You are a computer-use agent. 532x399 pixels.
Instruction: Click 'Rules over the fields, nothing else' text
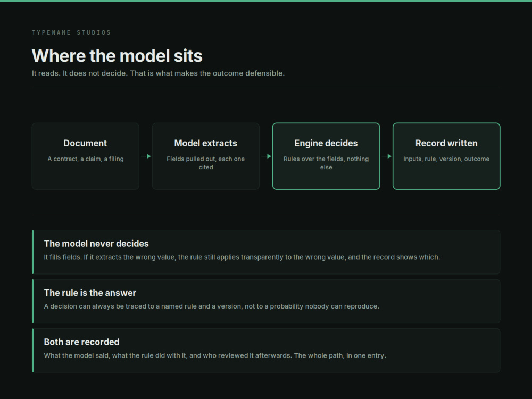[x=326, y=163]
